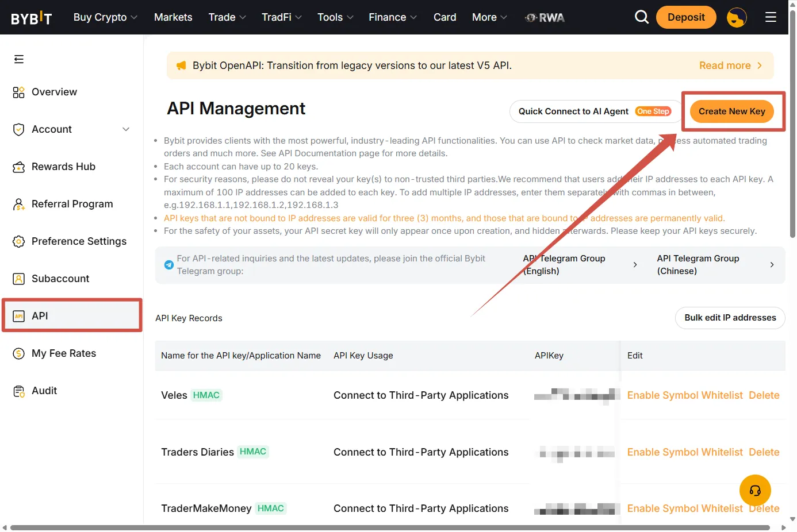The image size is (797, 532).
Task: Open the user profile avatar
Action: pyautogui.click(x=737, y=17)
